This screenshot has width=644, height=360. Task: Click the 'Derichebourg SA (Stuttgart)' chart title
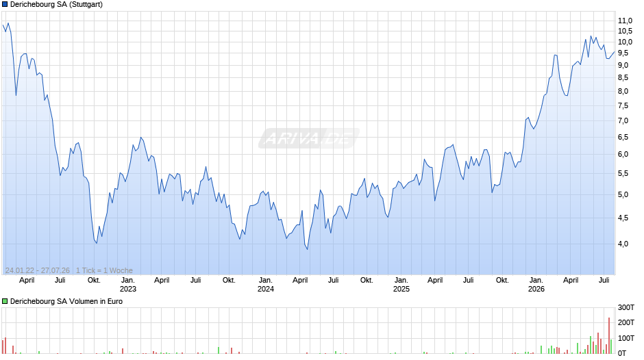(56, 5)
